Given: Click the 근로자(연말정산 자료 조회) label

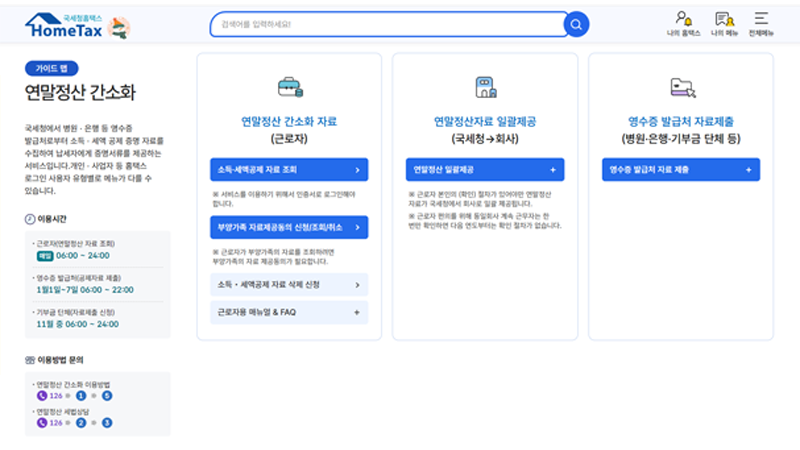Looking at the screenshot, I should (x=76, y=243).
